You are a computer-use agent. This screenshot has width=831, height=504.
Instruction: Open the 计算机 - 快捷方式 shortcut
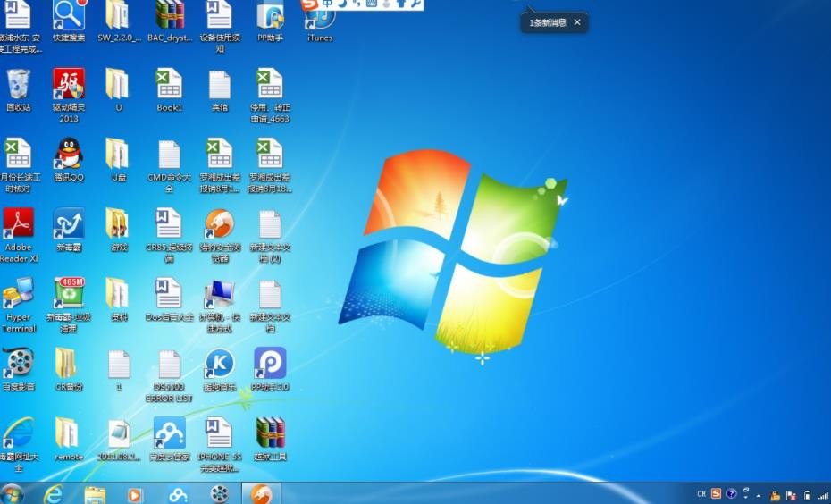(221, 306)
